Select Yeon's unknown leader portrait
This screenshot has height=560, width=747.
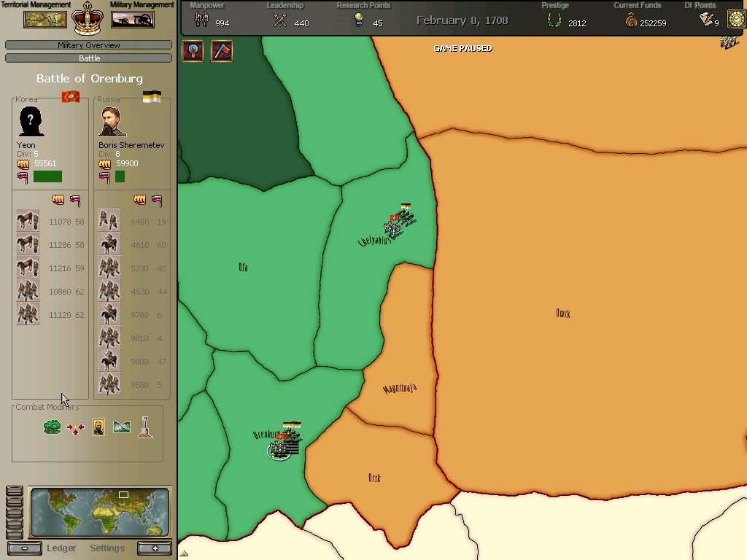[31, 122]
